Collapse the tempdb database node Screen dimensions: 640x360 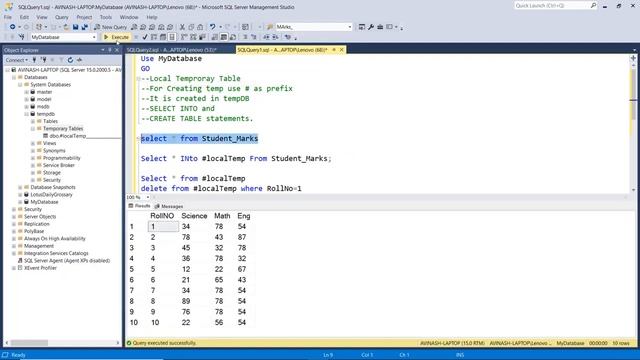click(x=27, y=114)
